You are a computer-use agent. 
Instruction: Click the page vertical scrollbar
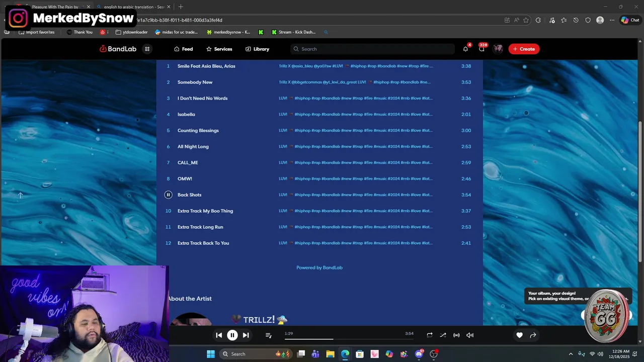(x=641, y=191)
